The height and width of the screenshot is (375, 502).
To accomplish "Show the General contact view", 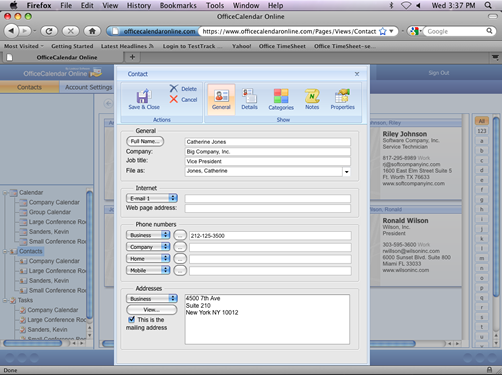I will tap(221, 99).
